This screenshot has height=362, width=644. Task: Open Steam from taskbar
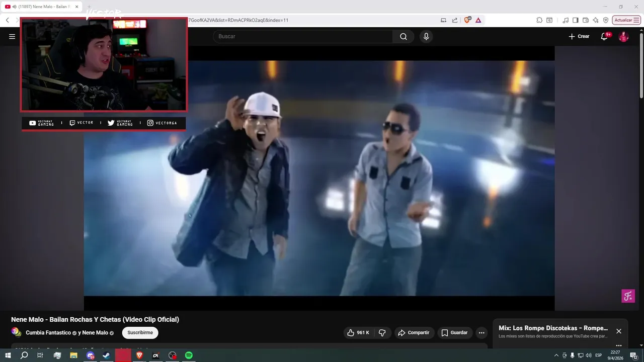pyautogui.click(x=106, y=355)
